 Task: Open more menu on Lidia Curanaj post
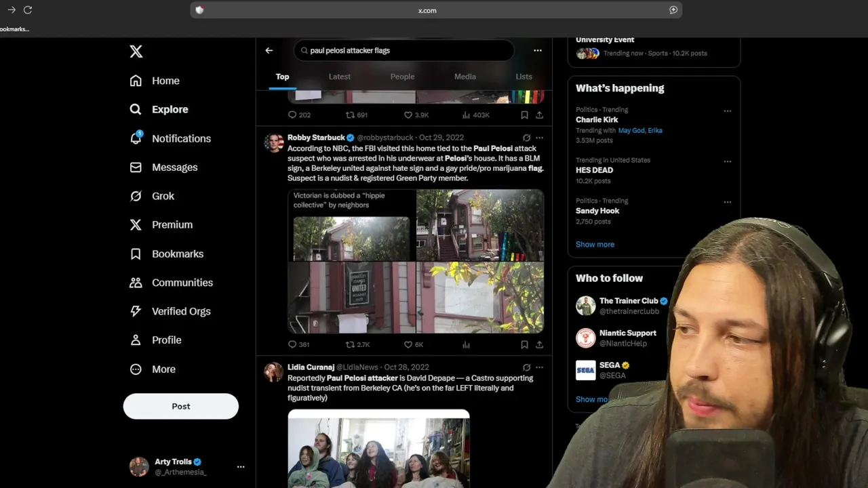click(x=539, y=367)
